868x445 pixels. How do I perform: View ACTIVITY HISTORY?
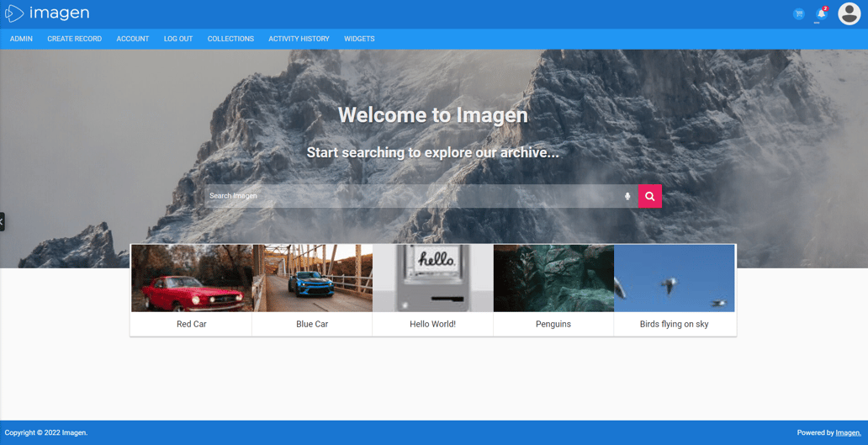click(x=299, y=39)
